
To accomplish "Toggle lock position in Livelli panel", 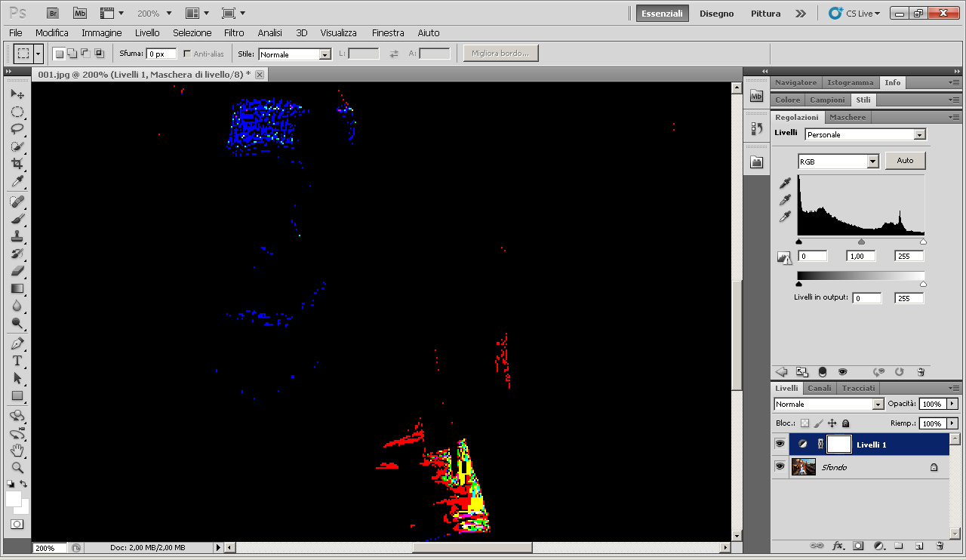I will [832, 423].
